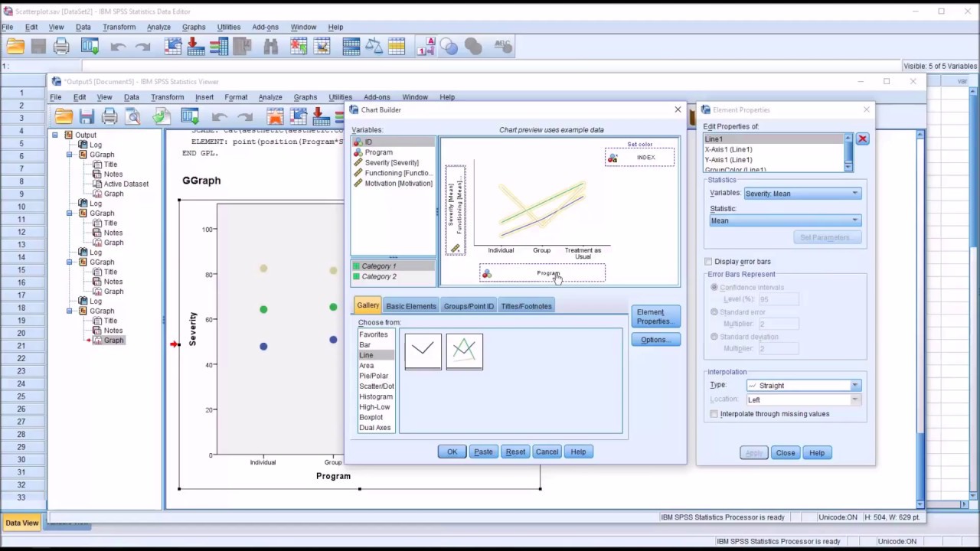Select Boxplot in Choose from list
The image size is (980, 551).
[x=376, y=417]
